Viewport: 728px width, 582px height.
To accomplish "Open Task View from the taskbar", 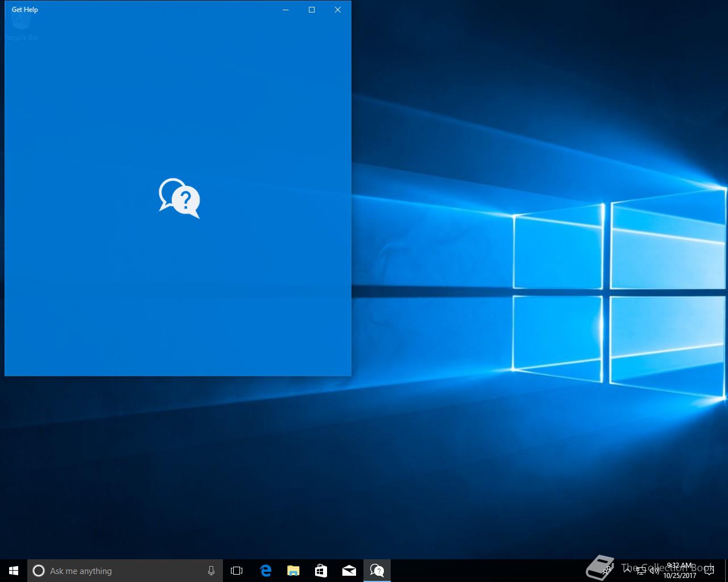I will [237, 571].
